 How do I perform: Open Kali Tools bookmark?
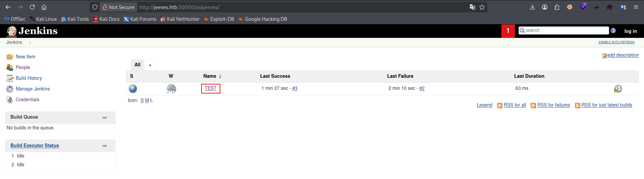pyautogui.click(x=75, y=19)
